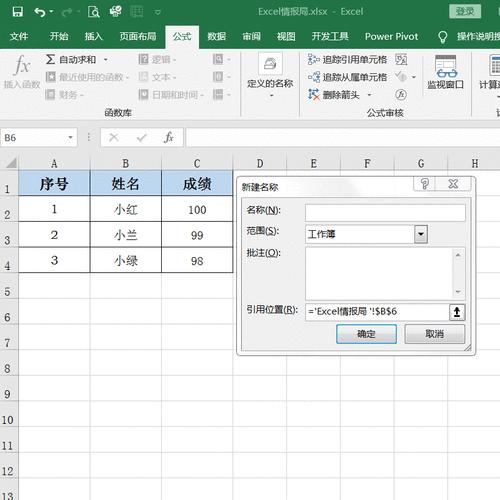500x500 pixels.
Task: Open the Date and Time functions menu
Action: pos(171,95)
